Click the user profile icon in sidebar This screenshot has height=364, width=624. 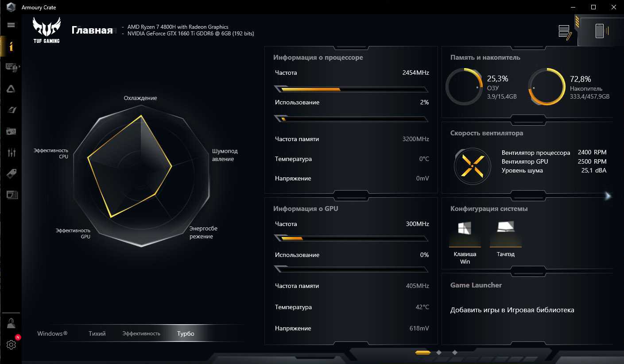coord(11,323)
